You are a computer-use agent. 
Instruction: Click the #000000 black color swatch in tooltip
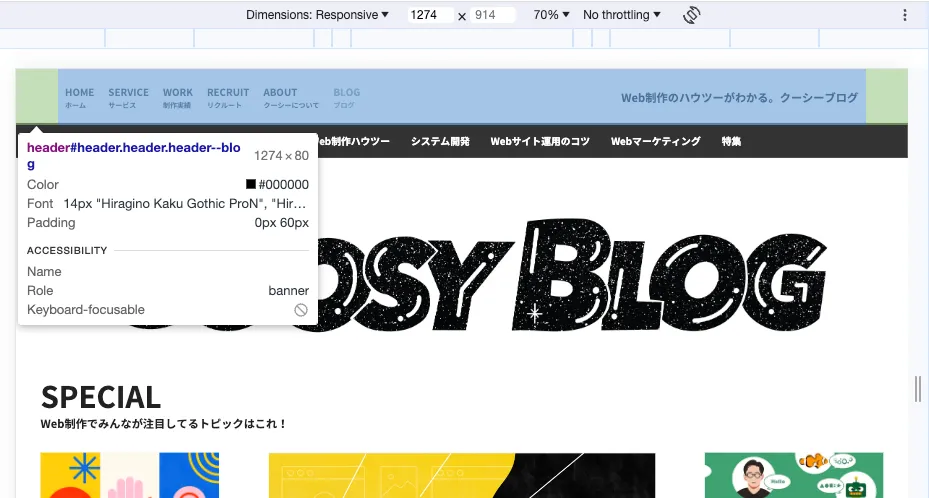251,184
